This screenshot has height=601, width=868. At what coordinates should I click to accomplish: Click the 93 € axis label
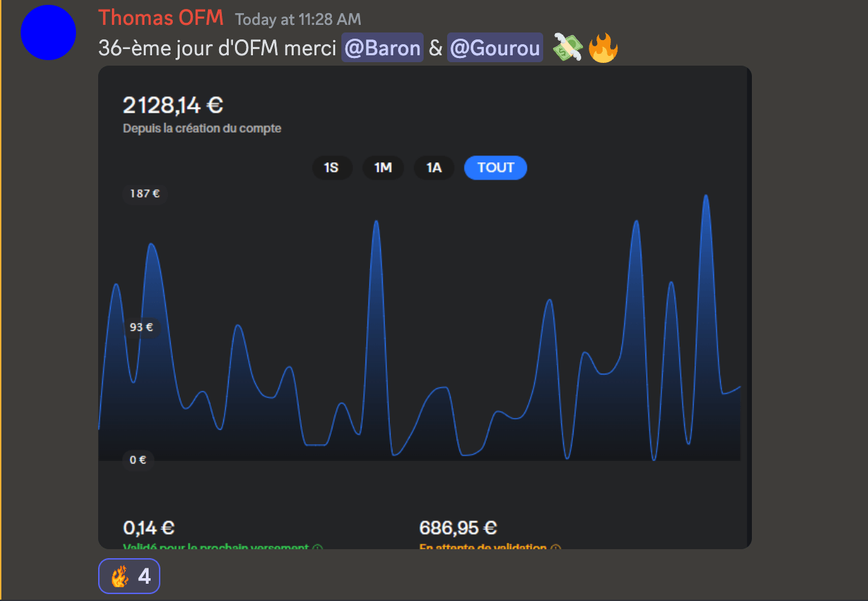tap(141, 327)
